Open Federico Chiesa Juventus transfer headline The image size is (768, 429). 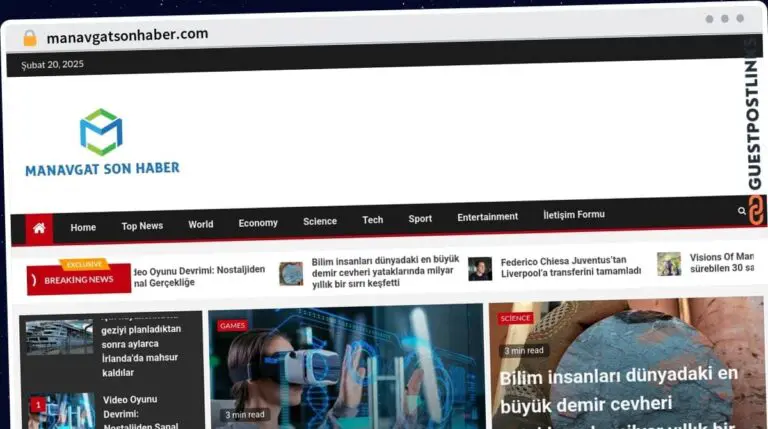[570, 266]
